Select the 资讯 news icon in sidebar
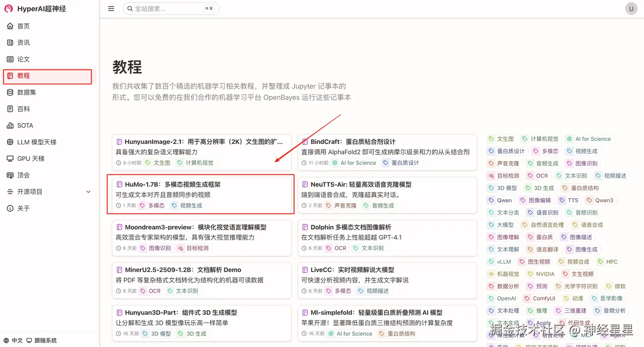644x347 pixels. click(10, 43)
